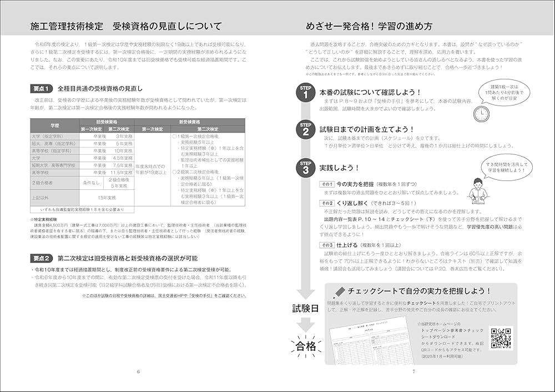Click page number 7
The image size is (555, 392).
coord(414,371)
